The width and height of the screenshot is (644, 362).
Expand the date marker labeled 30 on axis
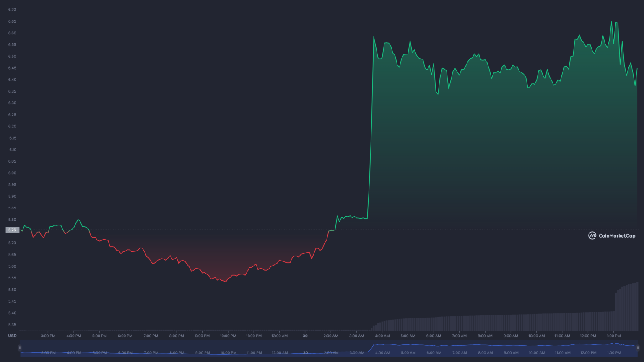point(305,336)
